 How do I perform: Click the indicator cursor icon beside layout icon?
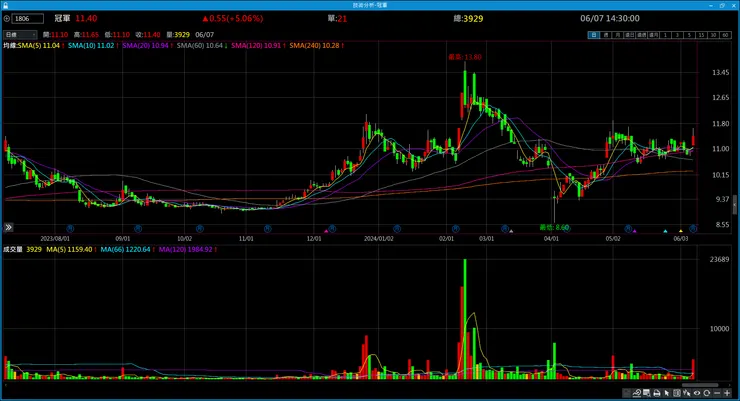686,393
